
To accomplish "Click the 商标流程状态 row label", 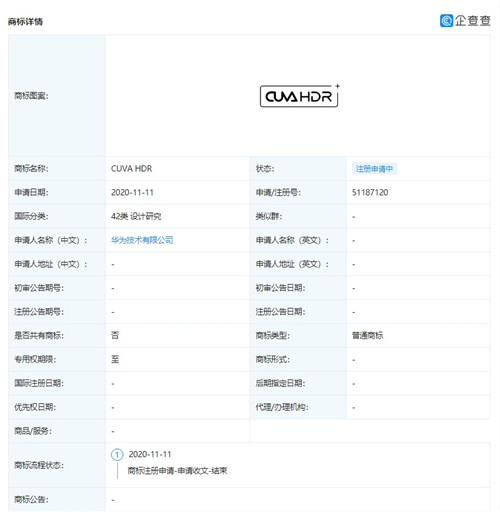I will 39,465.
